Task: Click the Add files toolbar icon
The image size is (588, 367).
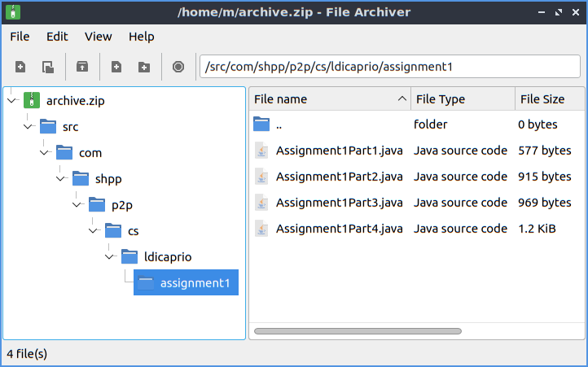Action: pos(116,67)
